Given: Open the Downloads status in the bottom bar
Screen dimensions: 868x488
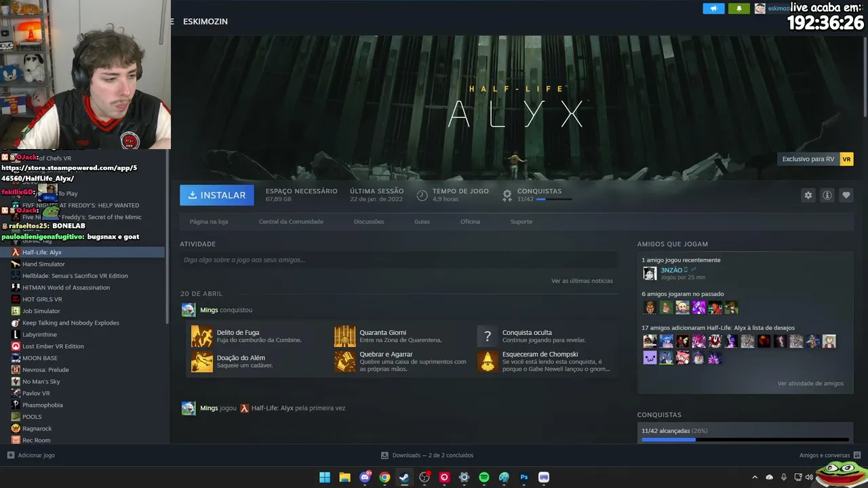Looking at the screenshot, I should 427,455.
